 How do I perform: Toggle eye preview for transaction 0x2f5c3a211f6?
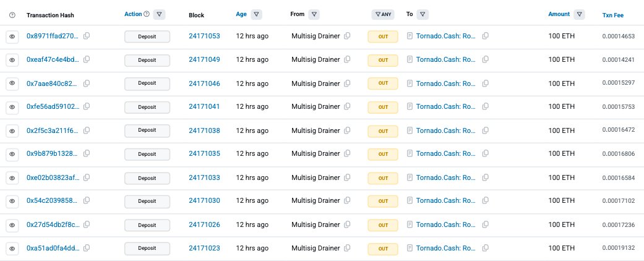(x=12, y=130)
